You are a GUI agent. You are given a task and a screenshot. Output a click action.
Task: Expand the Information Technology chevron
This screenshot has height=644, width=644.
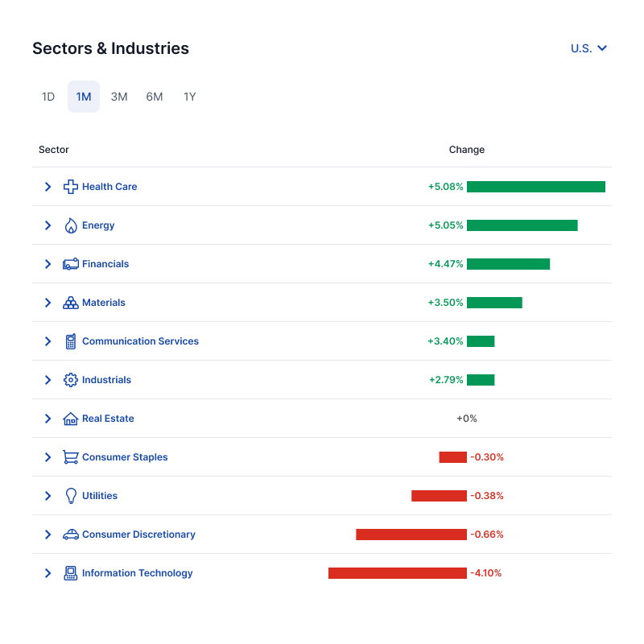pyautogui.click(x=47, y=573)
